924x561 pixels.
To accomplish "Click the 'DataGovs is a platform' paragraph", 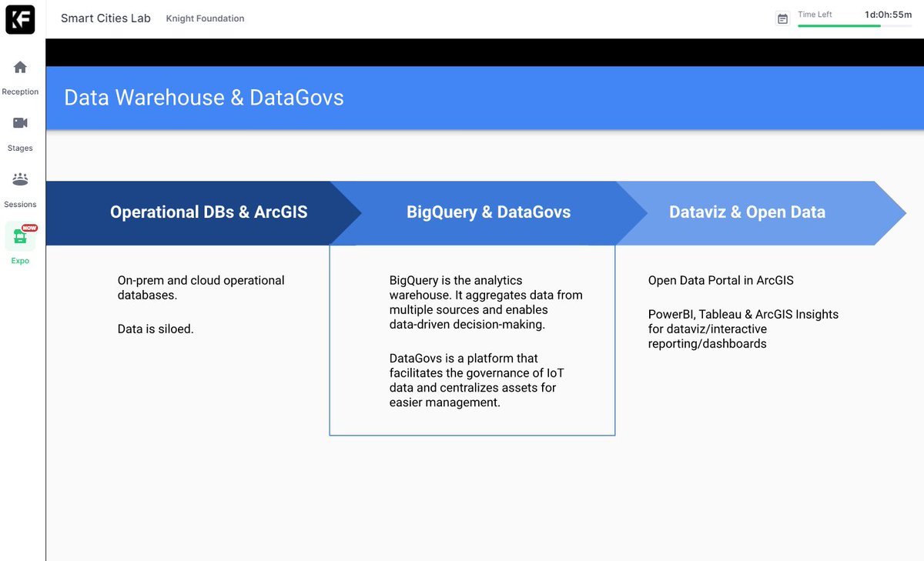I will (x=477, y=380).
